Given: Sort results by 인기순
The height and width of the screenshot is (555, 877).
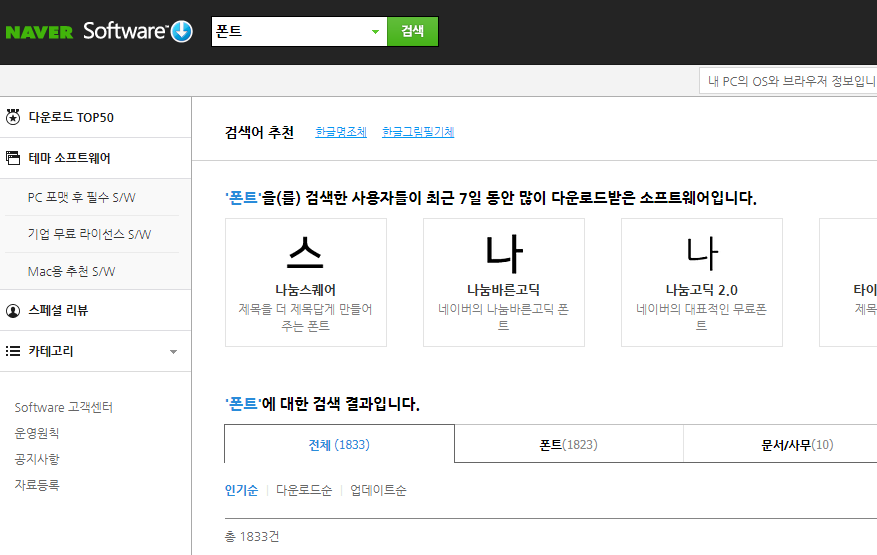Looking at the screenshot, I should coord(242,491).
